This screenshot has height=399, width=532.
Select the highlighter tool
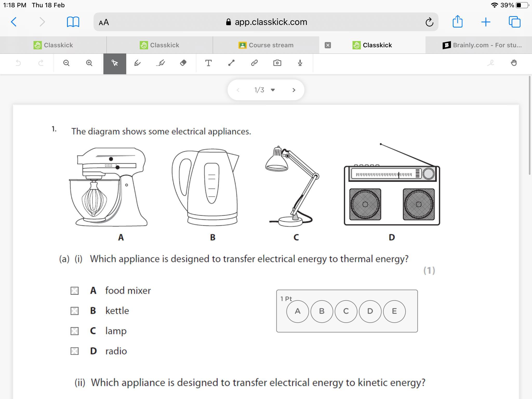(x=160, y=63)
